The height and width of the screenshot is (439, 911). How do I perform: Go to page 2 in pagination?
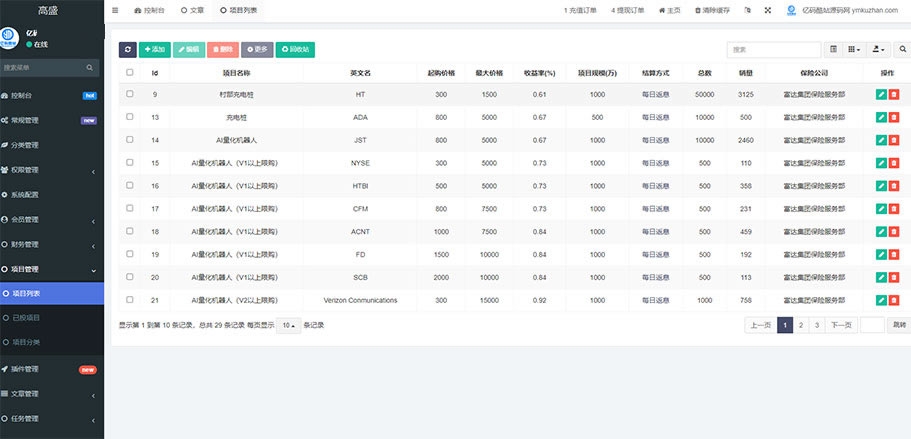(801, 325)
